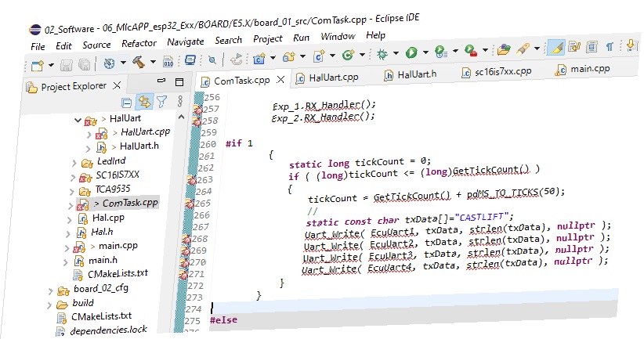Click Collapse All in Project Explorer

tap(127, 103)
